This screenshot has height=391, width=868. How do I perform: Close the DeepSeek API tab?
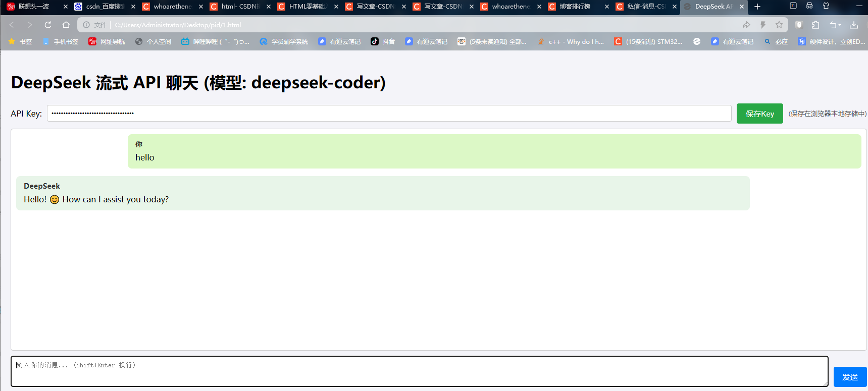(x=742, y=7)
